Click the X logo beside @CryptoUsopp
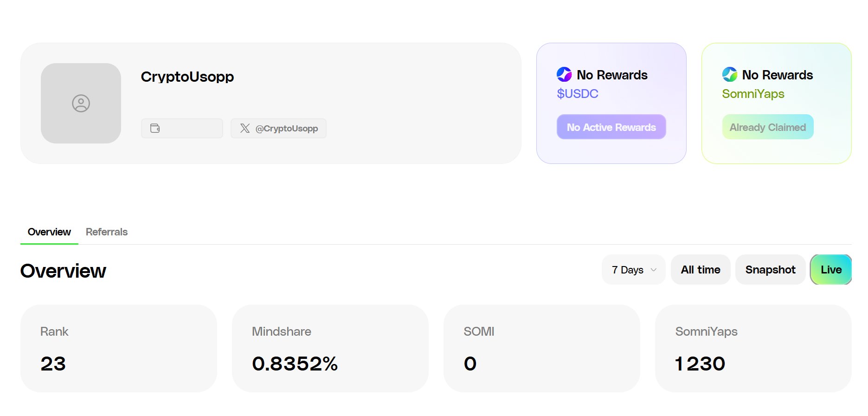The width and height of the screenshot is (868, 416). pyautogui.click(x=245, y=128)
